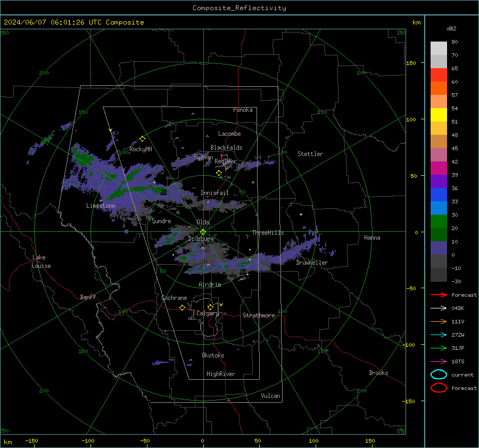Click the 2024/06/07 06:01:26 UTC timestamp
Screen dimensions: 479x448
pos(73,22)
